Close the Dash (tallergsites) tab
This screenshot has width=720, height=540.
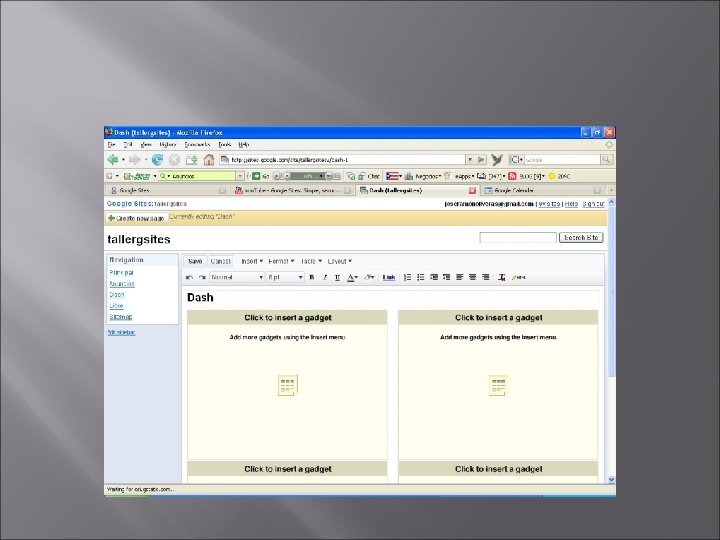pyautogui.click(x=472, y=190)
